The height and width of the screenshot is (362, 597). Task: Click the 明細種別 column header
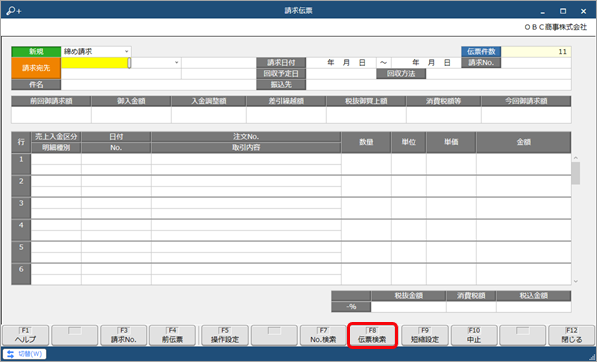tap(56, 148)
